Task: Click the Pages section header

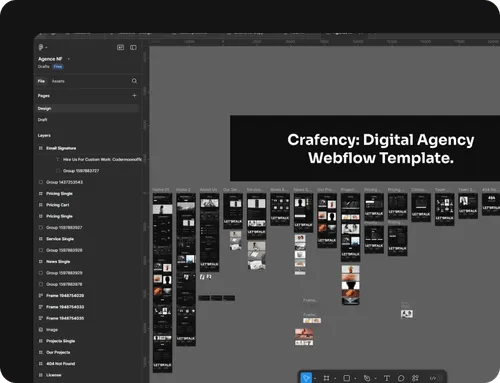Action: point(44,96)
